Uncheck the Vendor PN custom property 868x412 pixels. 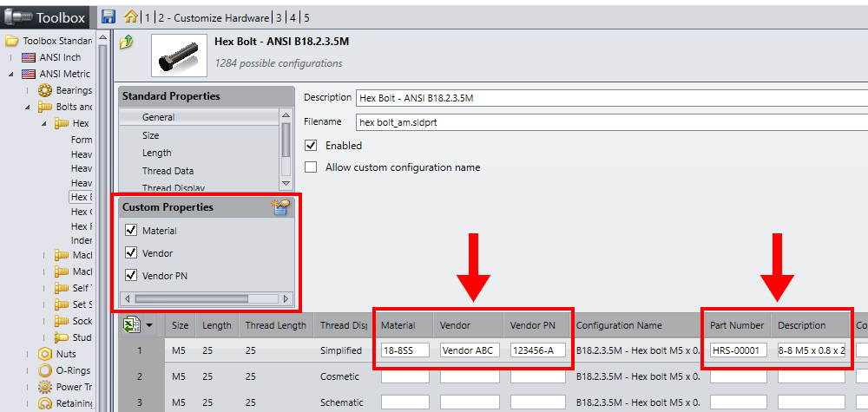[131, 275]
